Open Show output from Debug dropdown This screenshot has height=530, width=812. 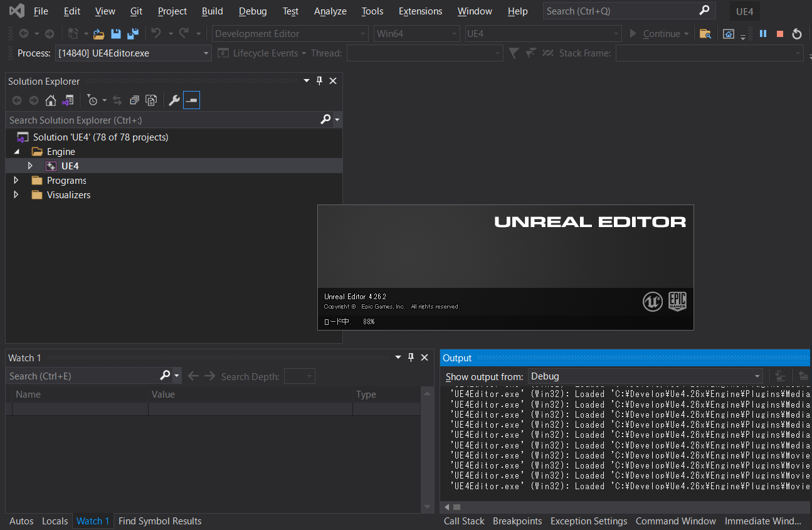pos(645,376)
